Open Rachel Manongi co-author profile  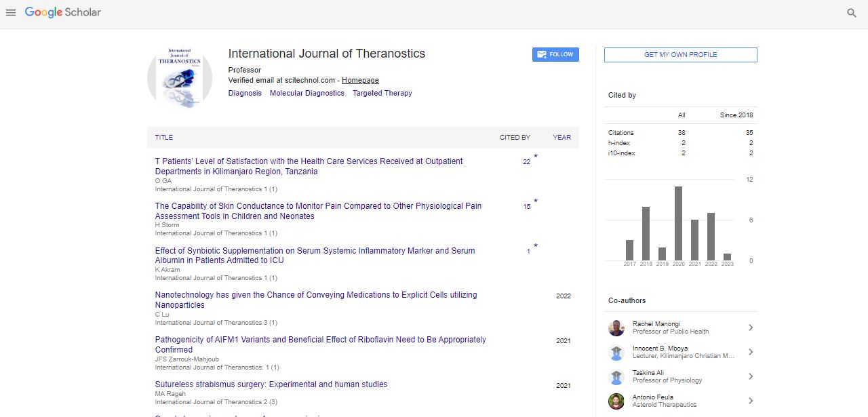point(656,324)
